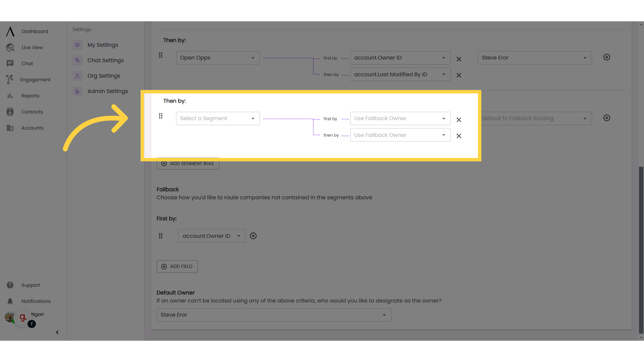Remove the first by Use Fallback Owner field
Viewport: 644px width, 362px height.
(459, 120)
